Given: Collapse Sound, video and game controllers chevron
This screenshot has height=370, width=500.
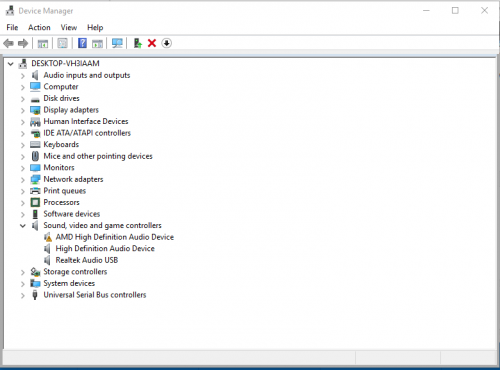Looking at the screenshot, I should point(23,226).
